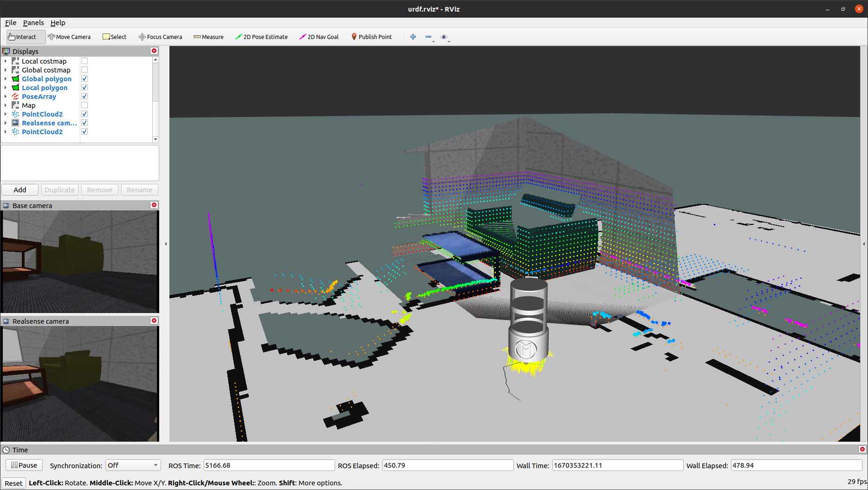Enable the Local costmap checkbox
Screen dimensions: 868x490
click(x=84, y=61)
